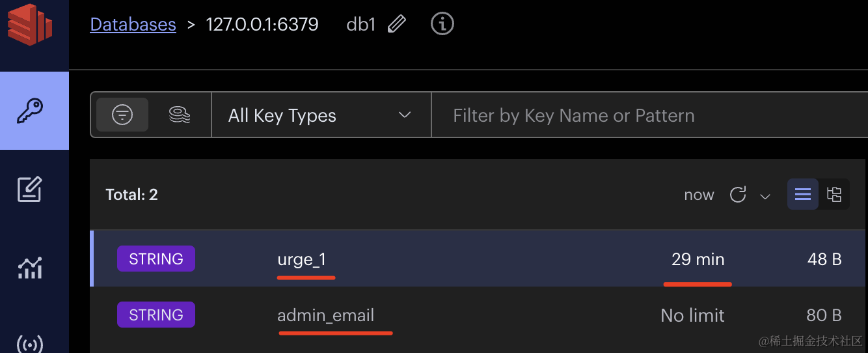Open the Workbench editor icon in sidebar
This screenshot has width=868, height=353.
coord(30,189)
